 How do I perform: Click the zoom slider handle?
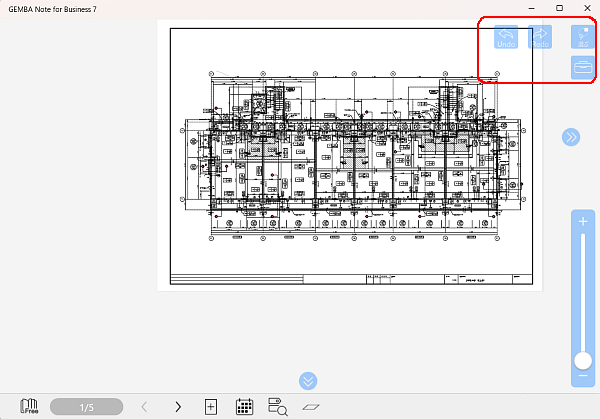tap(583, 361)
